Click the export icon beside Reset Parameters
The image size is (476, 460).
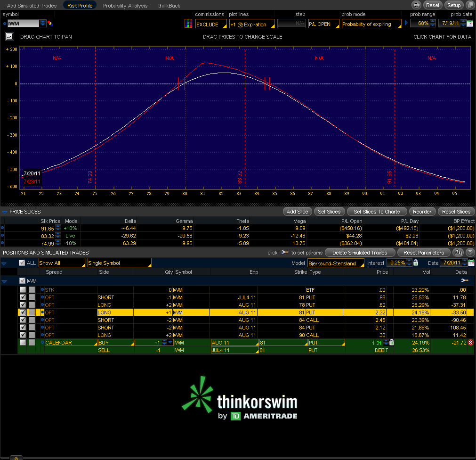459,253
